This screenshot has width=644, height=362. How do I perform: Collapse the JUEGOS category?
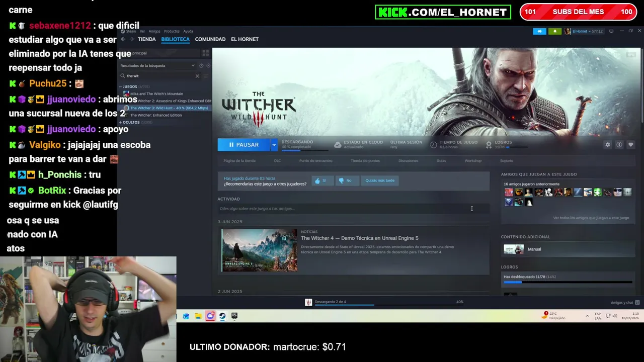point(120,86)
